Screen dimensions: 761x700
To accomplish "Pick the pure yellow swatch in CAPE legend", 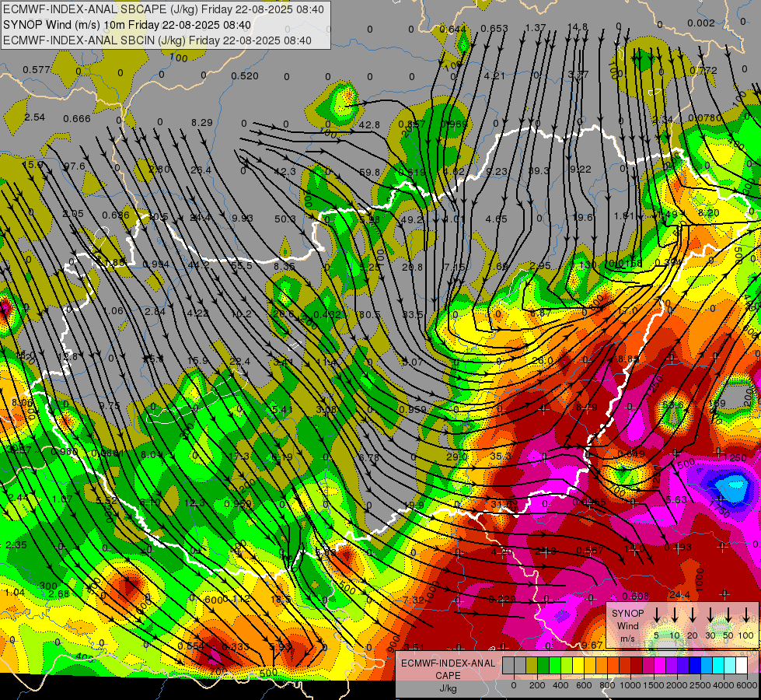I will pos(578,666).
